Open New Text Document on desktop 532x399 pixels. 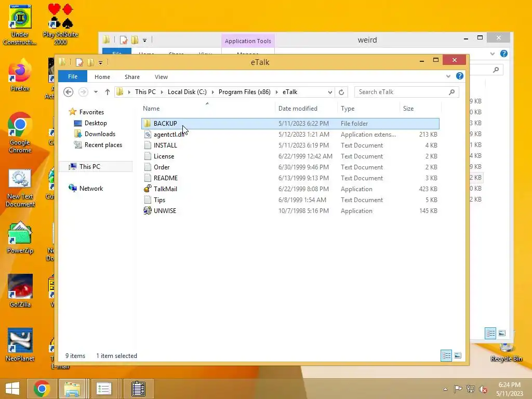point(20,188)
